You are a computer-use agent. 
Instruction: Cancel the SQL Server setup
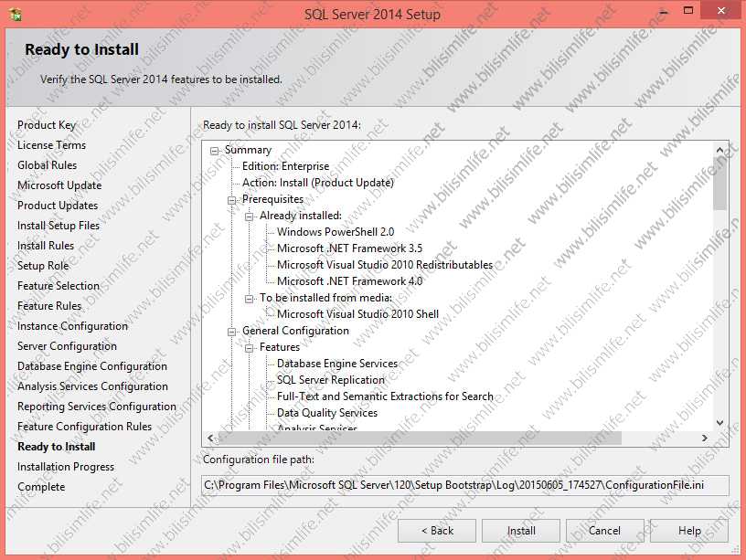604,531
